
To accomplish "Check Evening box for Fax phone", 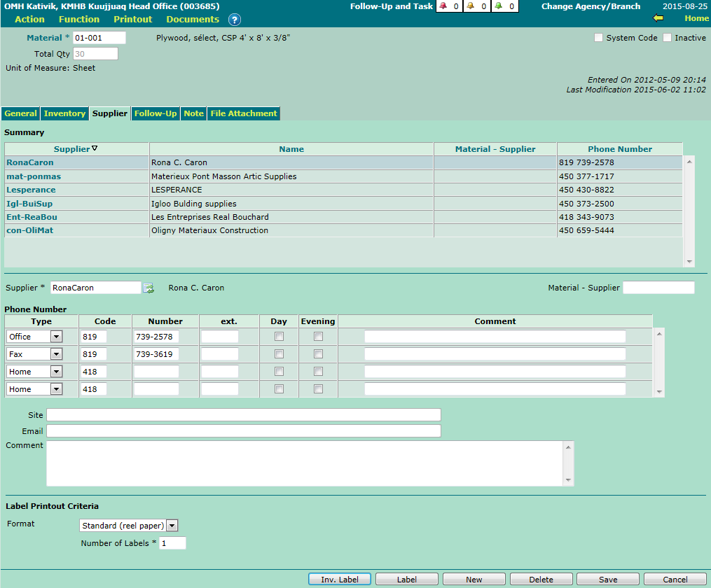I will [x=318, y=353].
